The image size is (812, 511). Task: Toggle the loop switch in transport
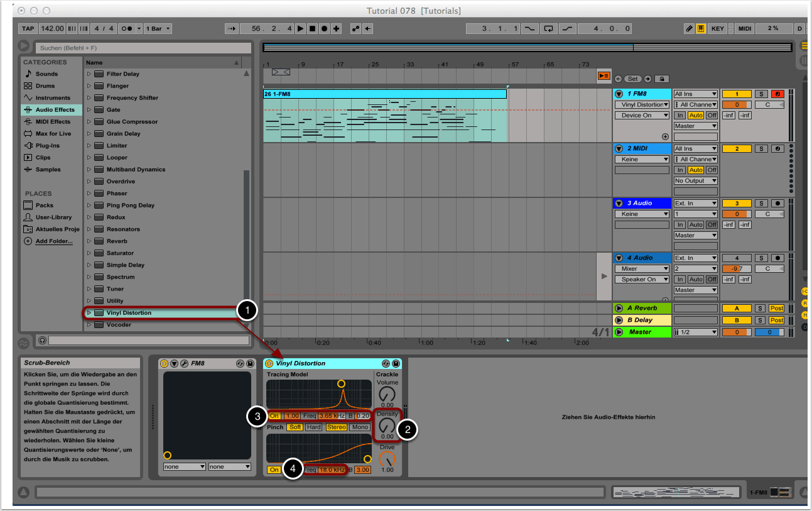(x=549, y=28)
